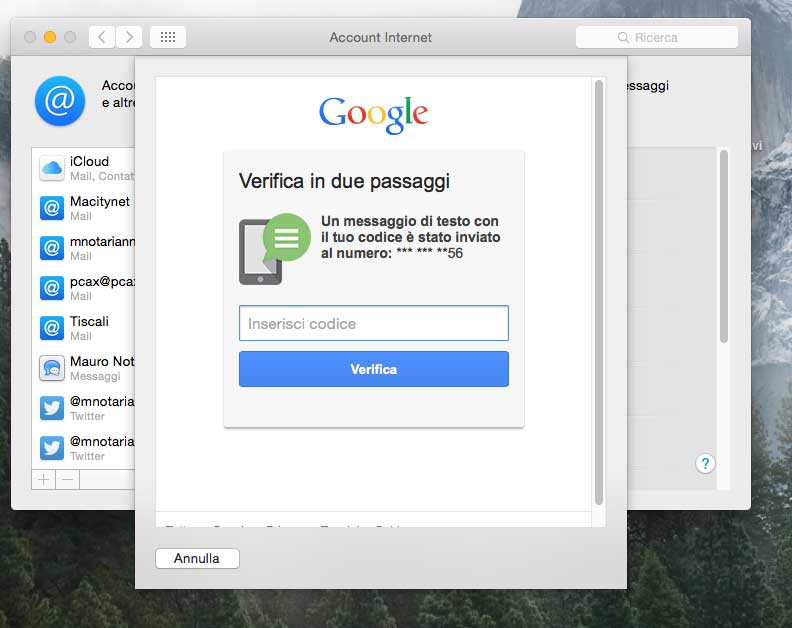Viewport: 792px width, 628px height.
Task: Click the large blue @ Account Internet icon
Action: pos(60,101)
